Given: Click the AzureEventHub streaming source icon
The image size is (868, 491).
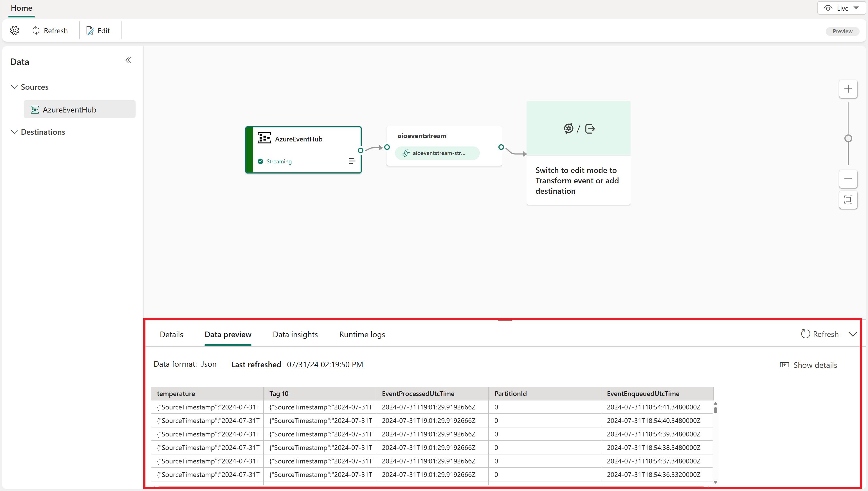Looking at the screenshot, I should [x=264, y=138].
